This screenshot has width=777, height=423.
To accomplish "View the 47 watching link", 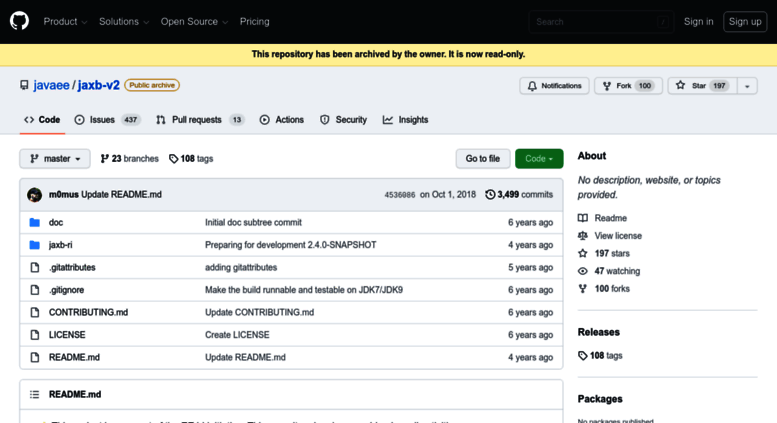I will (609, 271).
